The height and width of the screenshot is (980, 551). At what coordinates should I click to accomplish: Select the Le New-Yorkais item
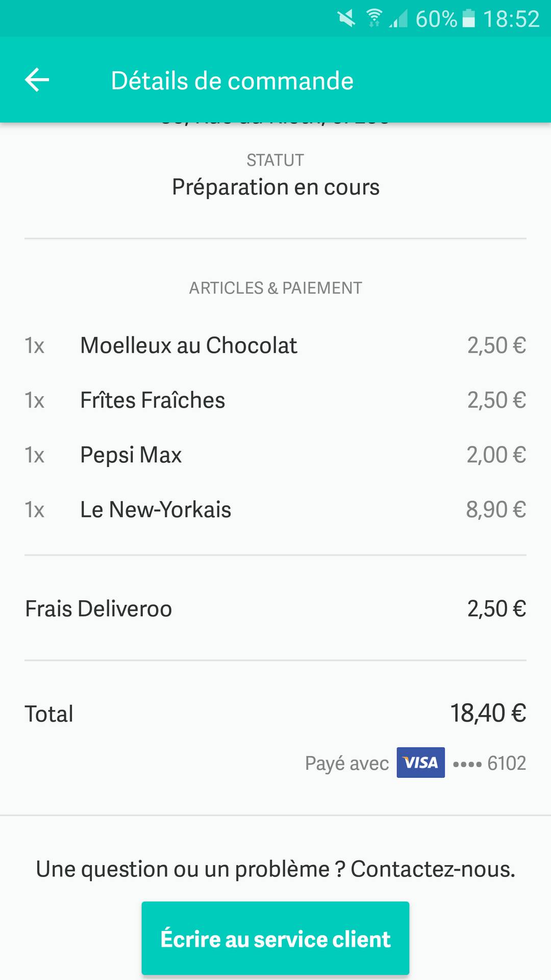coord(156,509)
